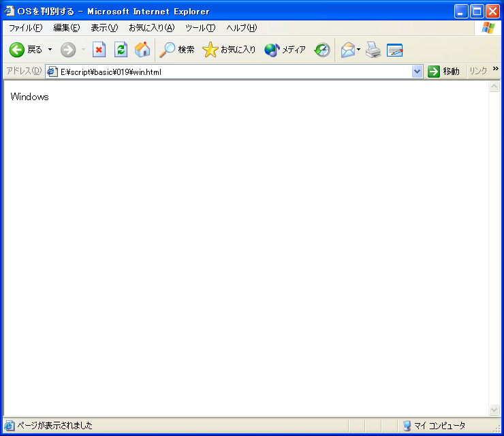Minimize the Internet Explorer window
Image resolution: width=504 pixels, height=436 pixels.
click(x=461, y=12)
